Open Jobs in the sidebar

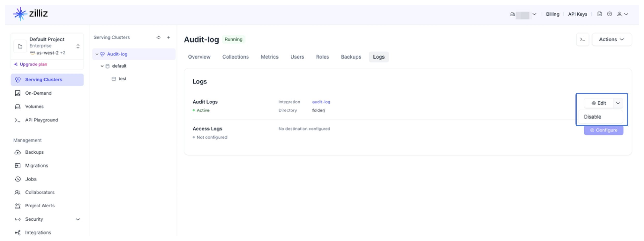tap(31, 179)
